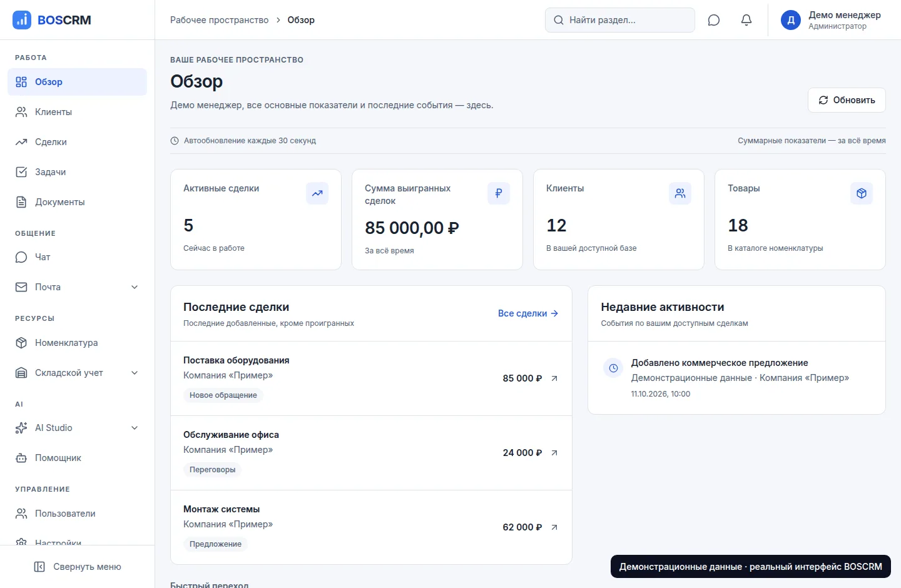Click the 24 000 ₽ deal amount
Viewport: 901px width, 588px height.
coord(522,453)
